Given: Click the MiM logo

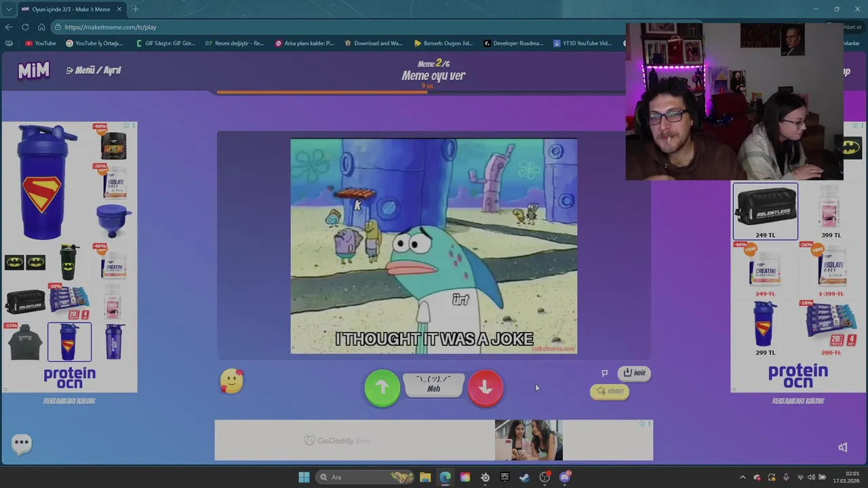Looking at the screenshot, I should pos(33,70).
